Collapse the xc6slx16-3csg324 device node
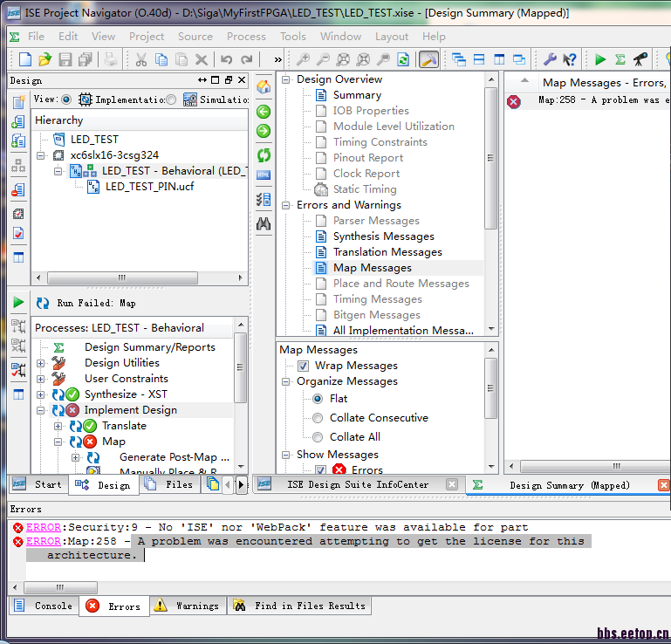 [41, 155]
